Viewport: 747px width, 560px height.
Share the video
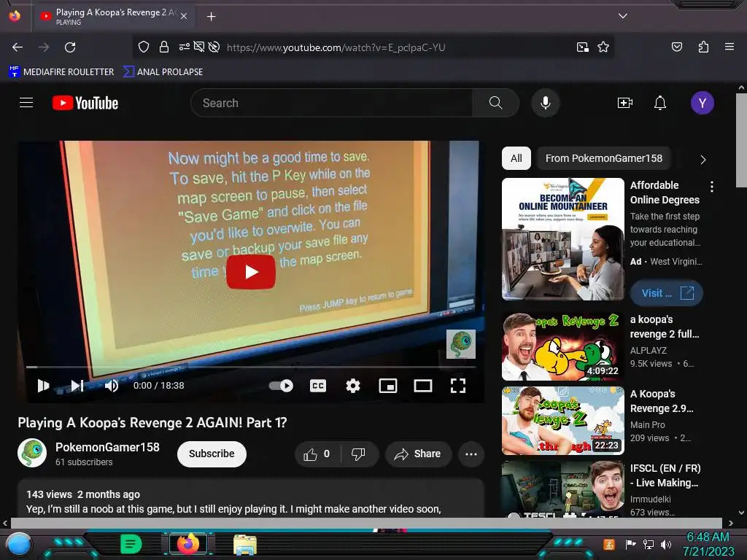(x=418, y=454)
